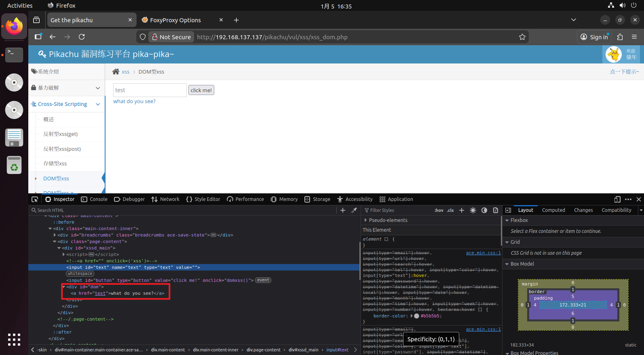644x355 pixels.
Task: Collapse the Box Model section
Action: click(x=507, y=264)
